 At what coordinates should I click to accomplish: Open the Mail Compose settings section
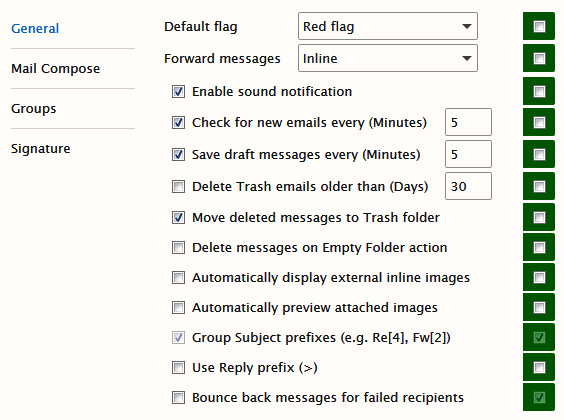click(55, 68)
